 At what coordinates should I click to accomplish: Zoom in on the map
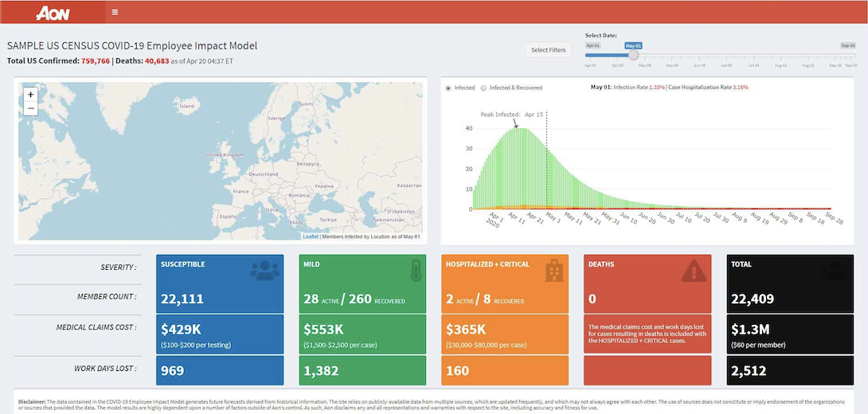pos(31,94)
